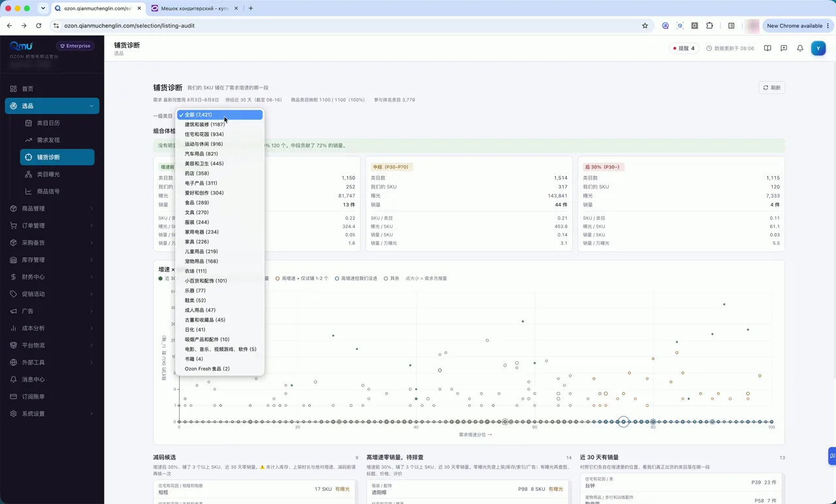Open 类目曝光 hierarchy icon
This screenshot has height=504, width=836.
click(x=29, y=174)
